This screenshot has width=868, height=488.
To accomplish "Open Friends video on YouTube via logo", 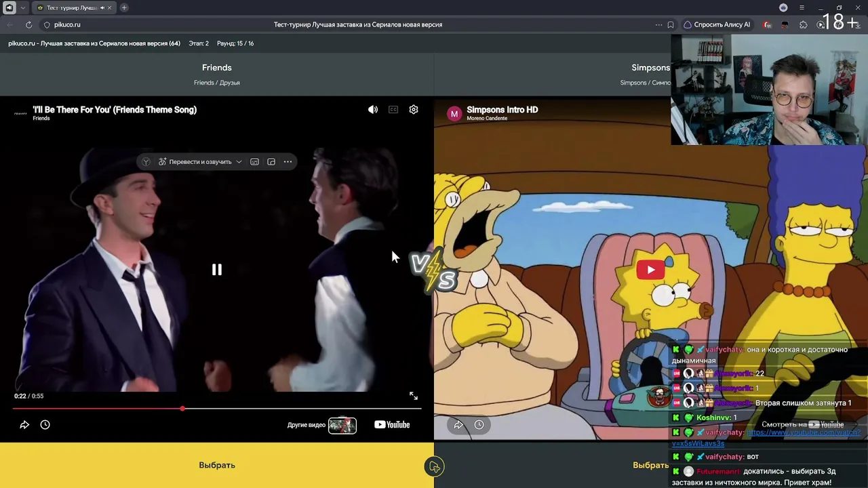I will click(392, 425).
